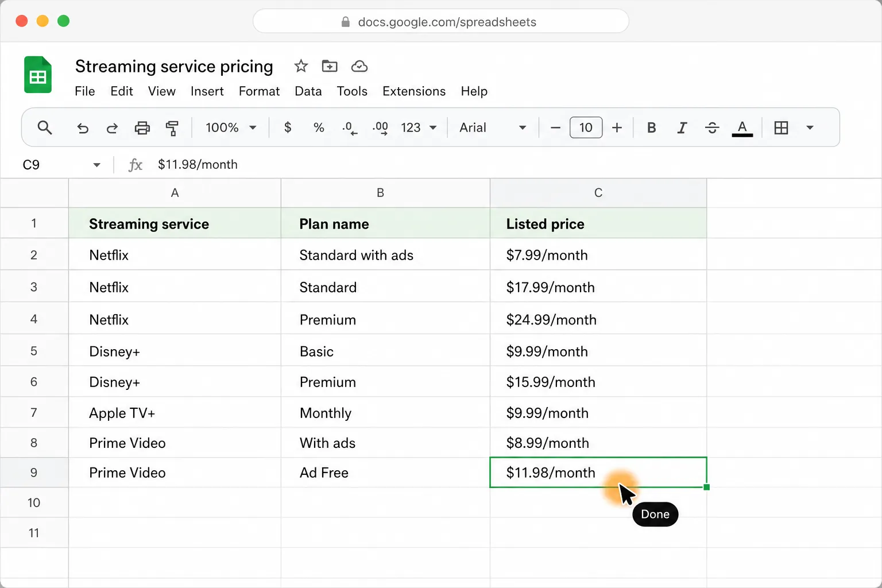
Task: Open the File menu
Action: coord(84,91)
